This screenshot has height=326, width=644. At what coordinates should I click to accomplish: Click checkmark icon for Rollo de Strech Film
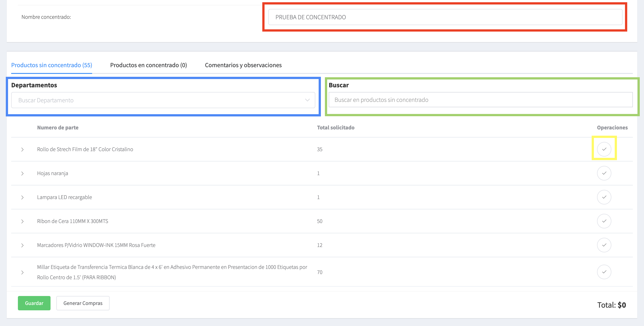(x=604, y=149)
